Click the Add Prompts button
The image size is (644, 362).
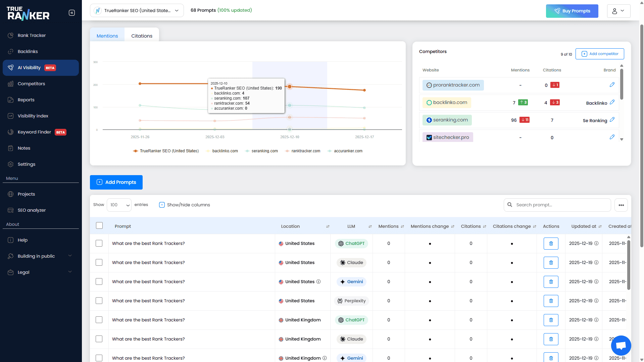[116, 182]
